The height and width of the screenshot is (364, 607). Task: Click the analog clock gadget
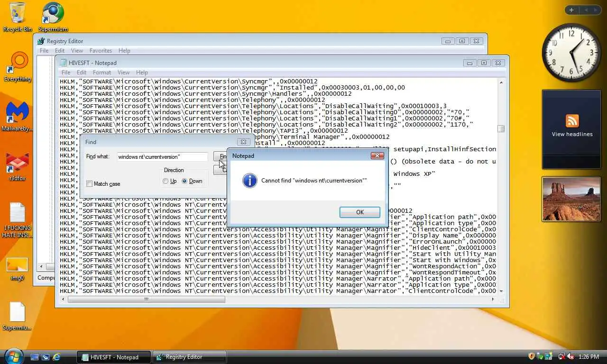pyautogui.click(x=571, y=52)
